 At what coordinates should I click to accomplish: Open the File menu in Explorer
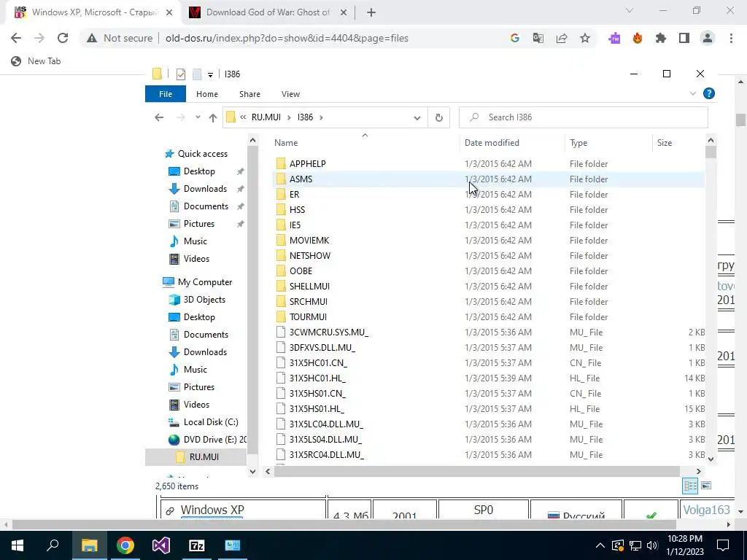point(166,94)
